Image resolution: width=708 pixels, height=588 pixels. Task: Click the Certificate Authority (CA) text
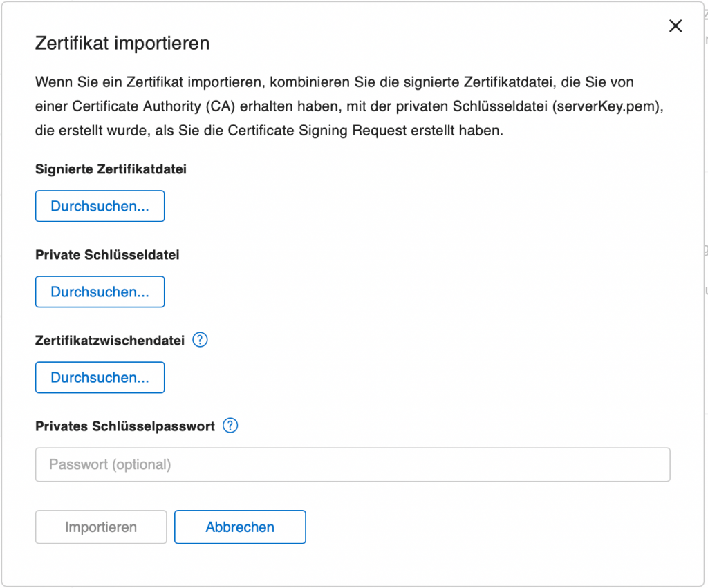pos(153,106)
